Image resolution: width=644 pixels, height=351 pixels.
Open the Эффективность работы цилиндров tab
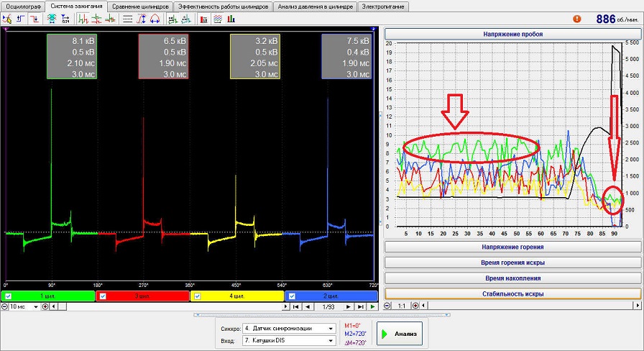(x=223, y=6)
